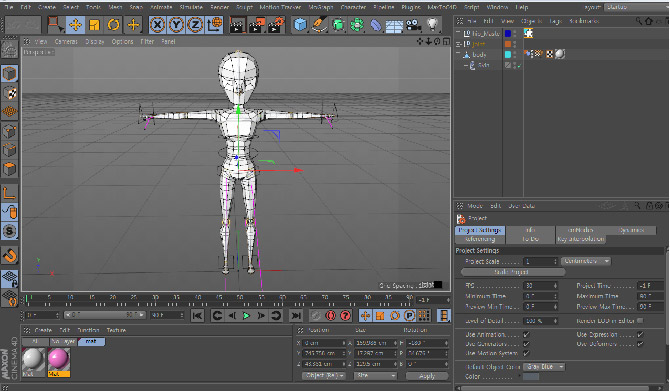Open Project Scale units dropdown
The width and height of the screenshot is (670, 392).
click(x=586, y=261)
